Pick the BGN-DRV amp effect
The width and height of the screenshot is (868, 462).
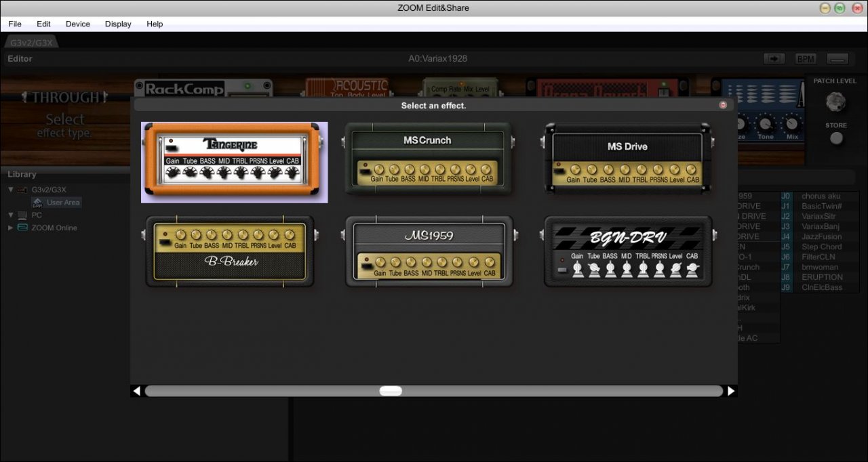[628, 251]
